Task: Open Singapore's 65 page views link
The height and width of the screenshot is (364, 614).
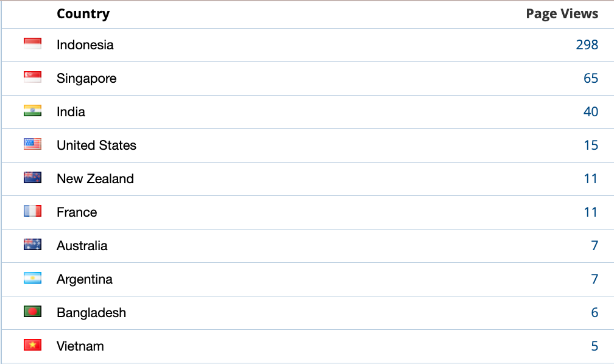Action: (590, 78)
